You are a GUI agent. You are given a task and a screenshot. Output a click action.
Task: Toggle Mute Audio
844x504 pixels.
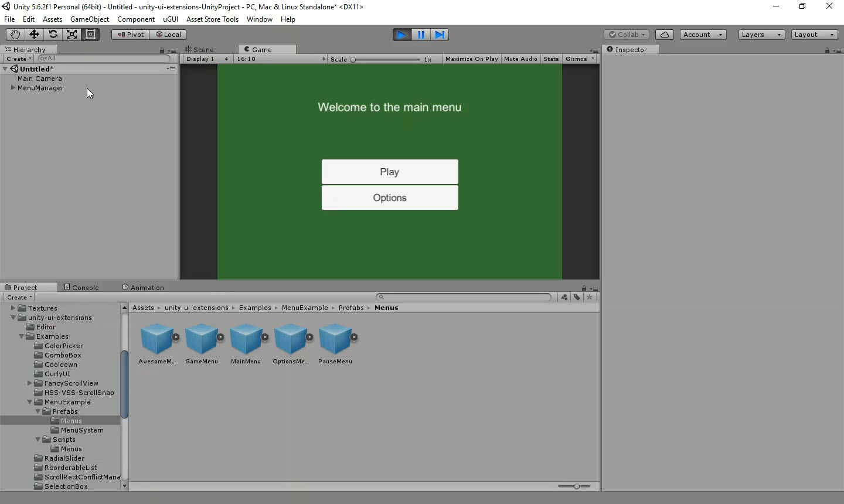tap(520, 59)
